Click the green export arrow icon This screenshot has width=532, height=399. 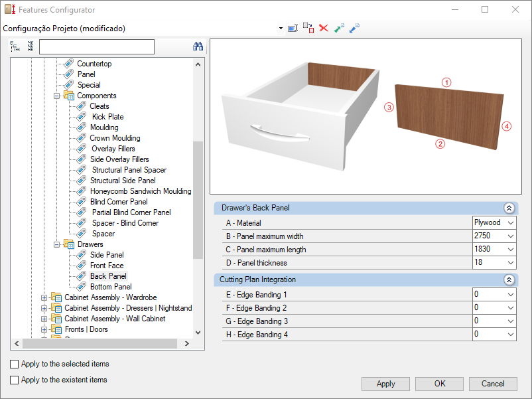point(339,29)
